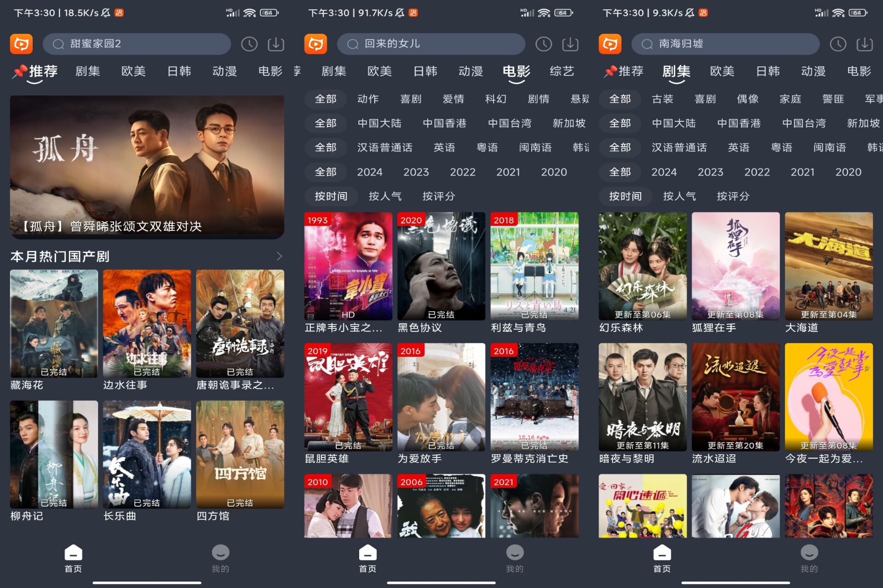The height and width of the screenshot is (588, 883).
Task: Click the orange app logo
Action: 21,44
